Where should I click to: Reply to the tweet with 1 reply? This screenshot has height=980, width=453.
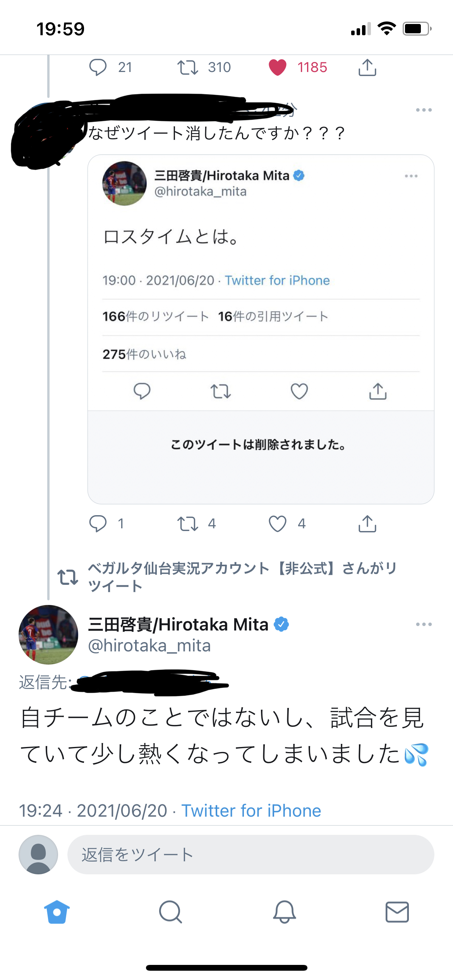coord(98,524)
